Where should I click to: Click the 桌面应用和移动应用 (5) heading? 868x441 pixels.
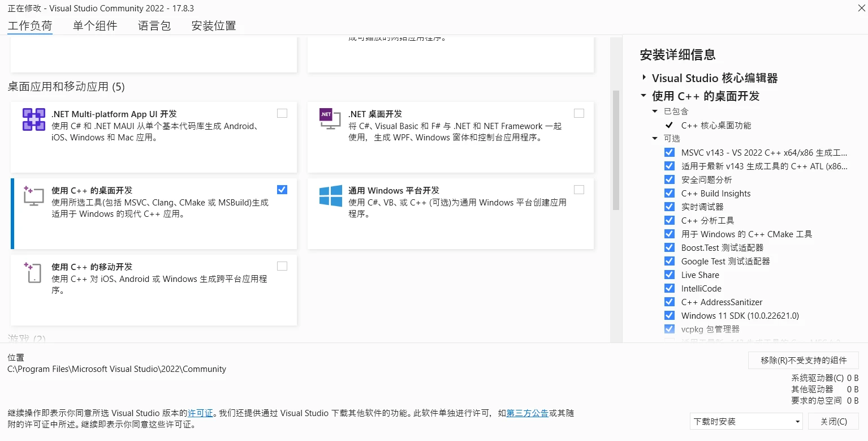click(66, 87)
